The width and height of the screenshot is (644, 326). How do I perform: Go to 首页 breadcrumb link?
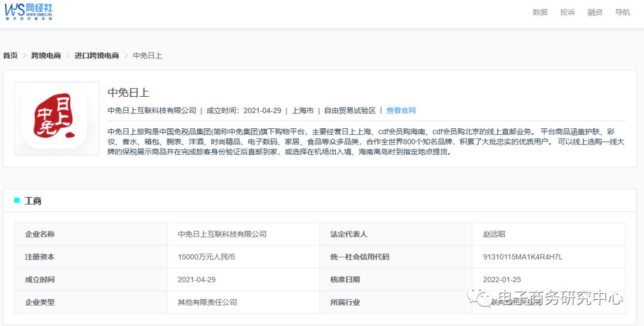pyautogui.click(x=10, y=56)
